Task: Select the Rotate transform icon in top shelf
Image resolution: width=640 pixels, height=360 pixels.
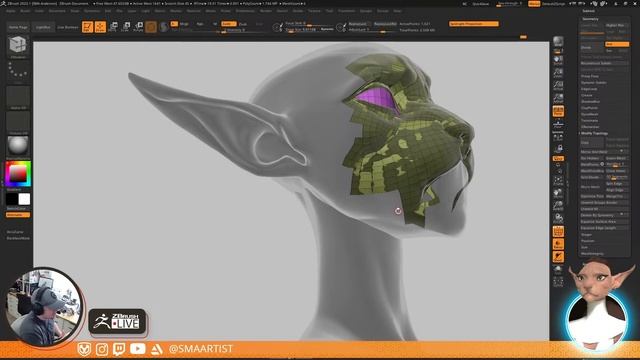Action: coord(138,27)
